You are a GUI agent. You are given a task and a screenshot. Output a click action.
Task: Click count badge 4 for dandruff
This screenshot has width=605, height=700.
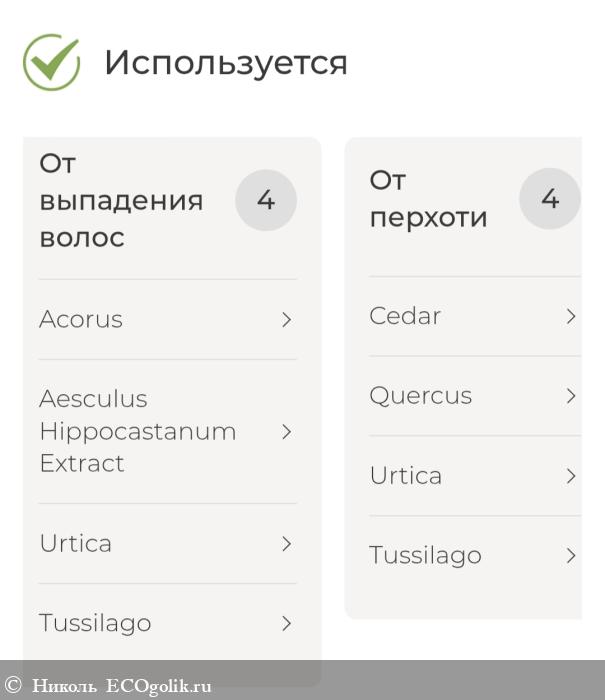(x=549, y=198)
